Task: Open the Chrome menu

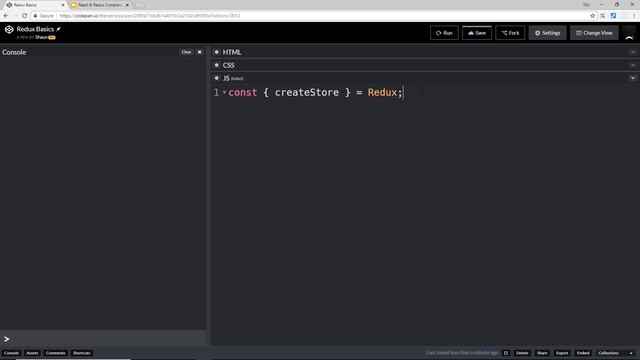Action: (x=634, y=16)
